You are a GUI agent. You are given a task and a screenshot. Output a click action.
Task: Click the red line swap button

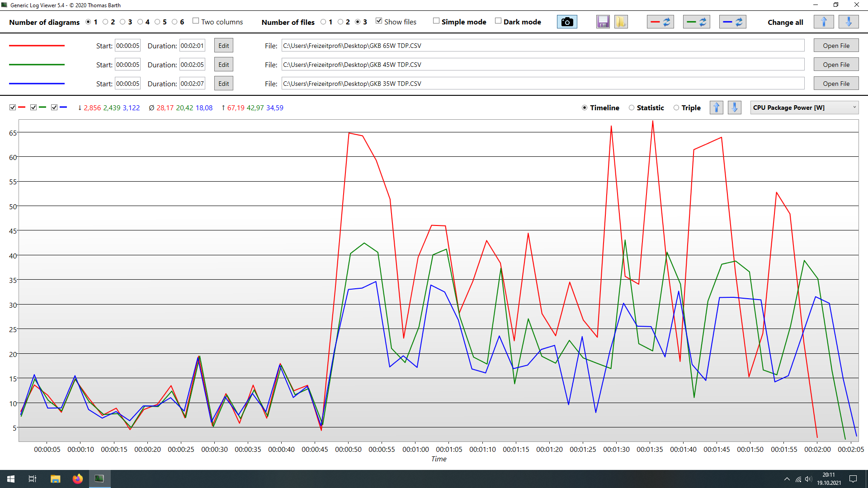pyautogui.click(x=660, y=22)
